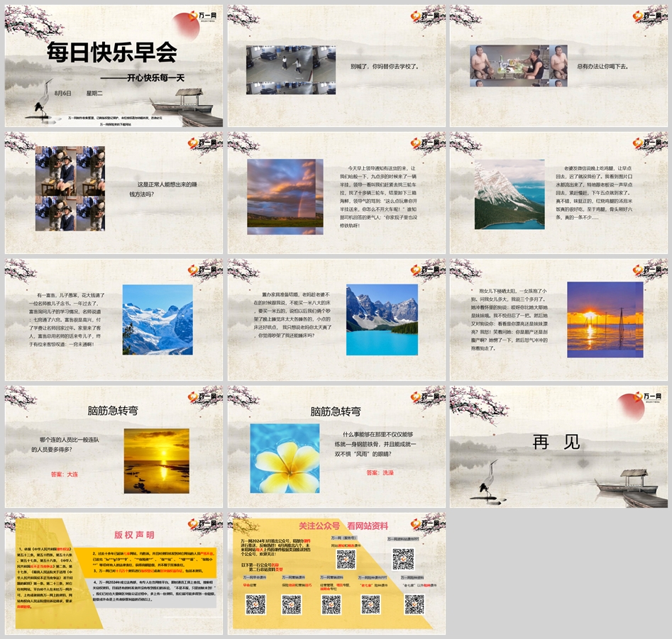The height and width of the screenshot is (639, 672).
Task: Open the snowy mountain and forest photo
Action: tap(509, 194)
